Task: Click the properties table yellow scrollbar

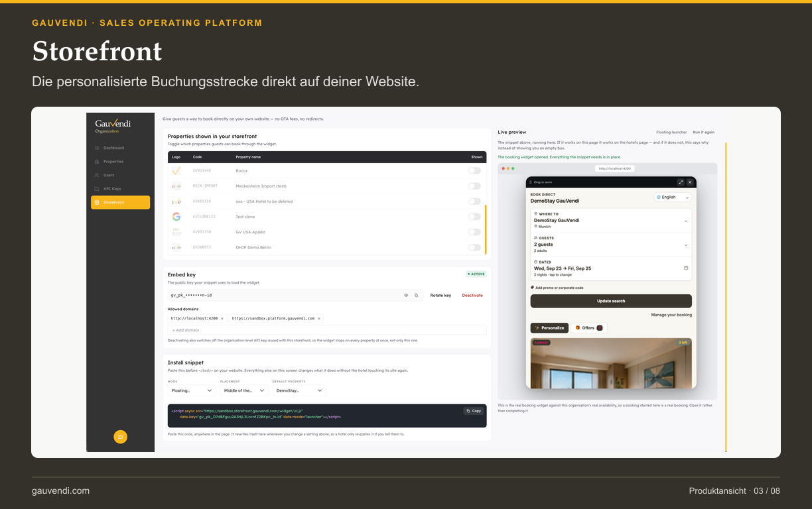Action: [486, 230]
